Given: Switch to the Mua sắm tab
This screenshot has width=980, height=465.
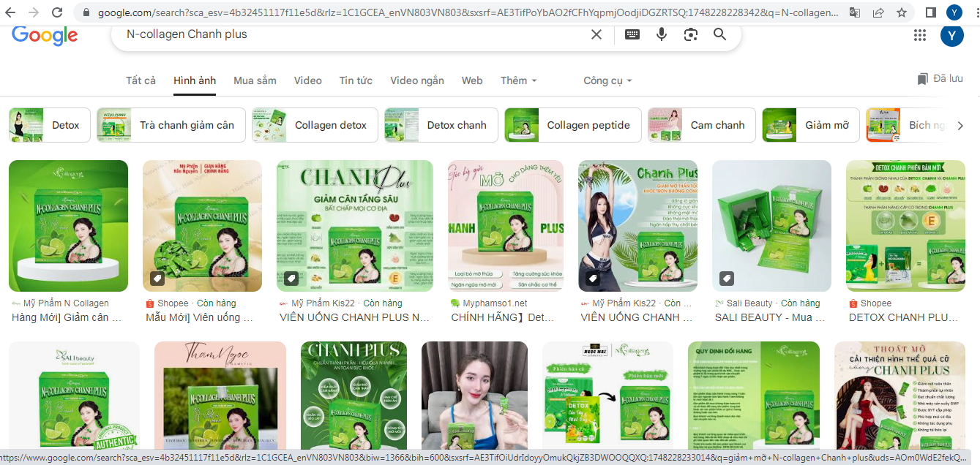Looking at the screenshot, I should (255, 80).
